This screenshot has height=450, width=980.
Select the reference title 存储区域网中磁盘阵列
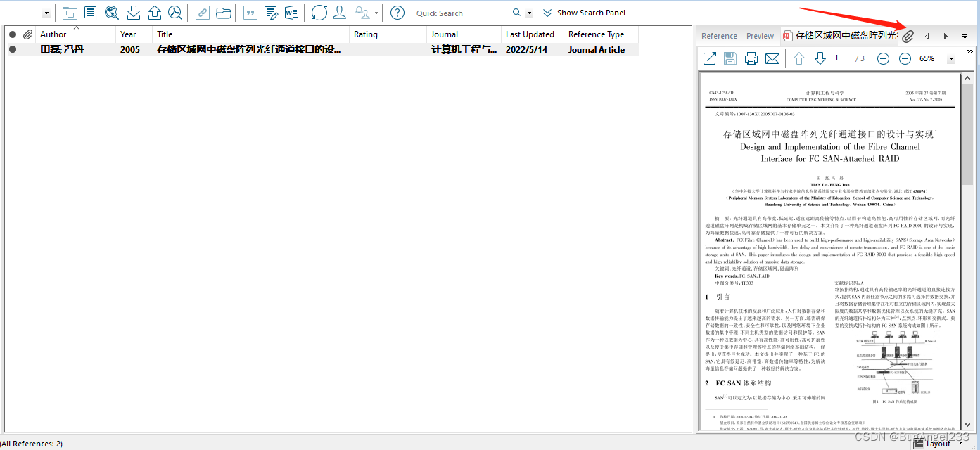pos(249,50)
